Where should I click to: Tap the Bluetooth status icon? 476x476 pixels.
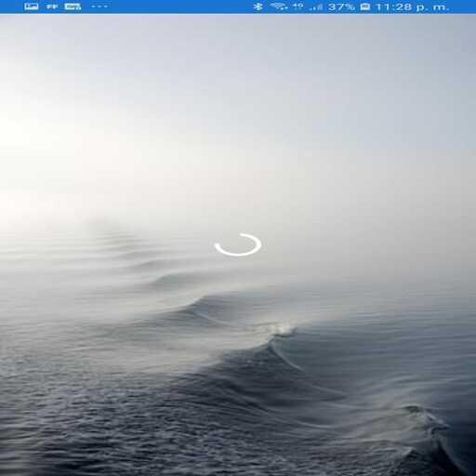(258, 7)
